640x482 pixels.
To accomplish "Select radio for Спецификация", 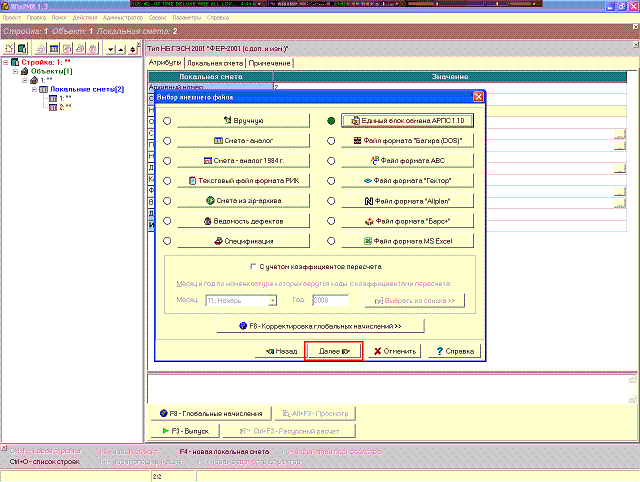I will pos(167,241).
